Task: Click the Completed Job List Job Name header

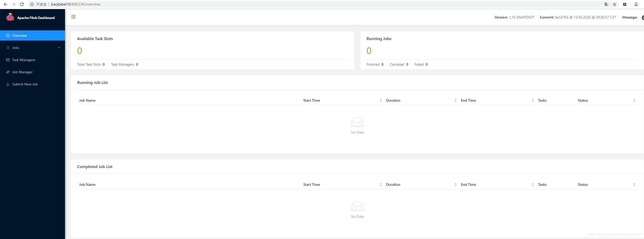Action: 87,185
